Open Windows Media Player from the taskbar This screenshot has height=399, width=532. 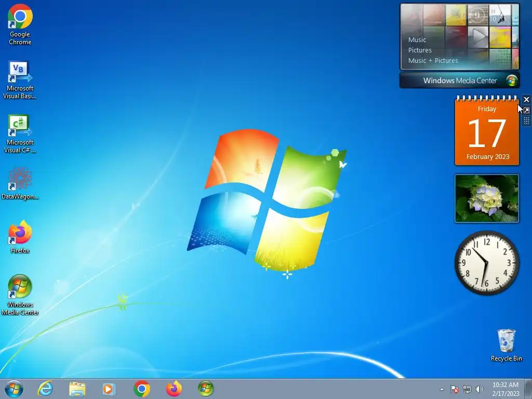[x=109, y=389]
